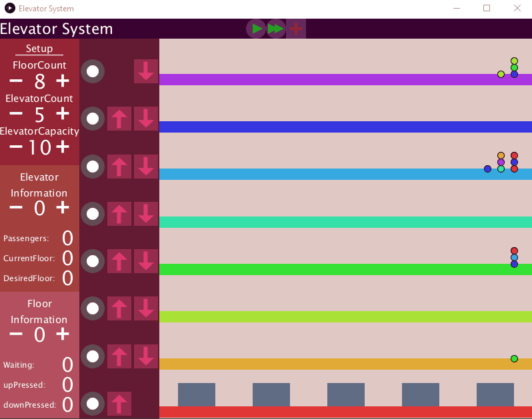Increase ElevatorCount with the plus button
Screen dimensions: 532x419
pyautogui.click(x=63, y=113)
